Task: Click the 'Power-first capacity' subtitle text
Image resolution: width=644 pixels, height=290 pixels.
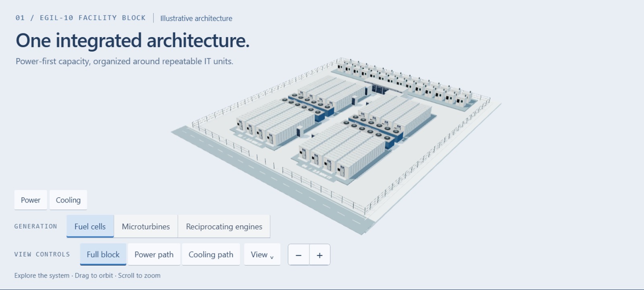Action: click(x=124, y=61)
